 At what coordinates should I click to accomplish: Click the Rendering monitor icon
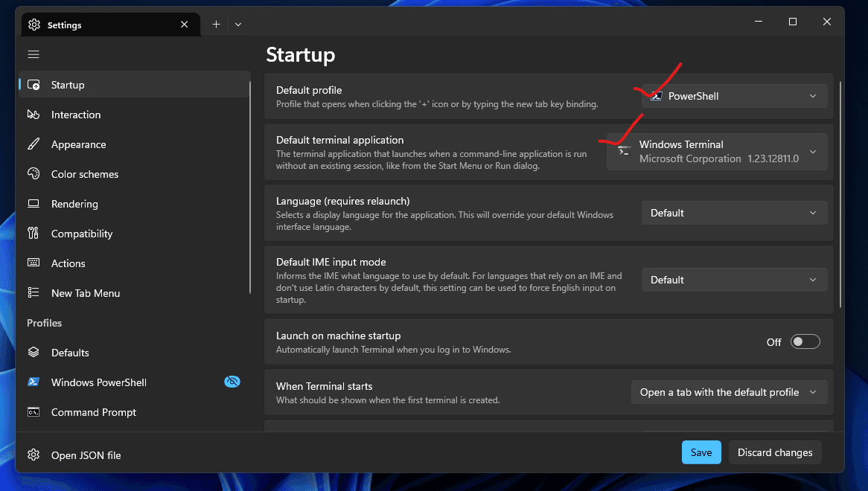33,204
